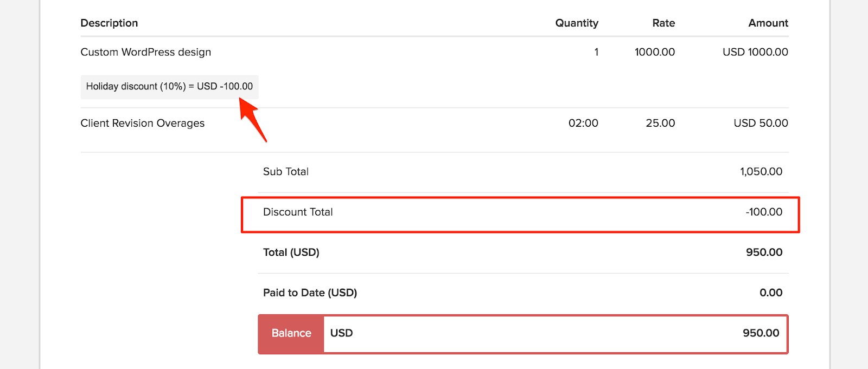Click the Quantity column header

pyautogui.click(x=577, y=23)
